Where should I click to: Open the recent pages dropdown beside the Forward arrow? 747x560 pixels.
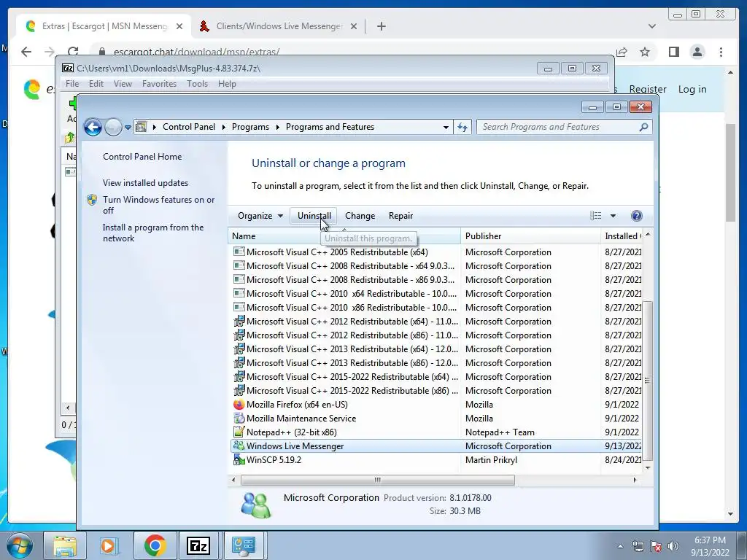pos(128,127)
